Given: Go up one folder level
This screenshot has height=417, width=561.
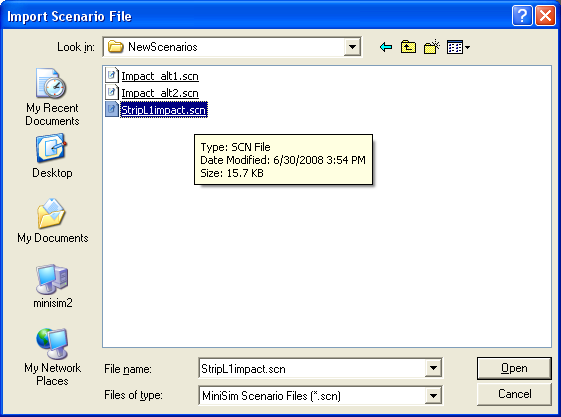Looking at the screenshot, I should pos(408,47).
